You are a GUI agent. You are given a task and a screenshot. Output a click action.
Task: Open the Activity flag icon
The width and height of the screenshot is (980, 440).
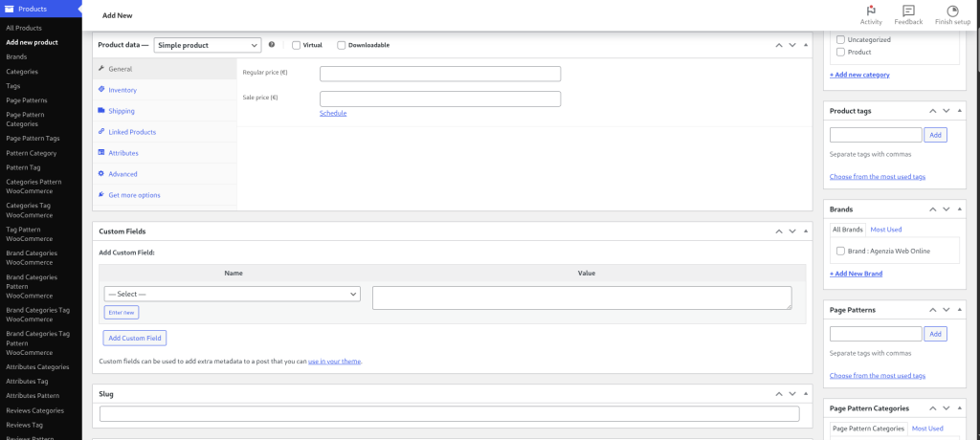point(871,11)
